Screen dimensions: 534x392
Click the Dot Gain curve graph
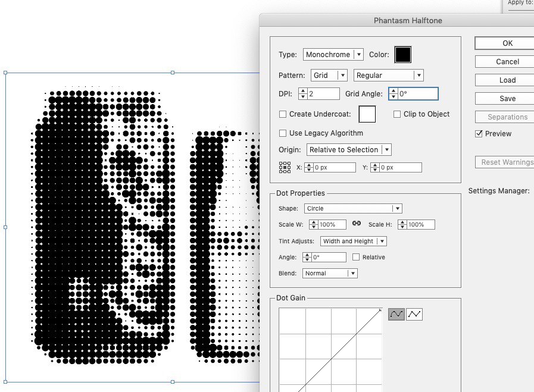330,350
